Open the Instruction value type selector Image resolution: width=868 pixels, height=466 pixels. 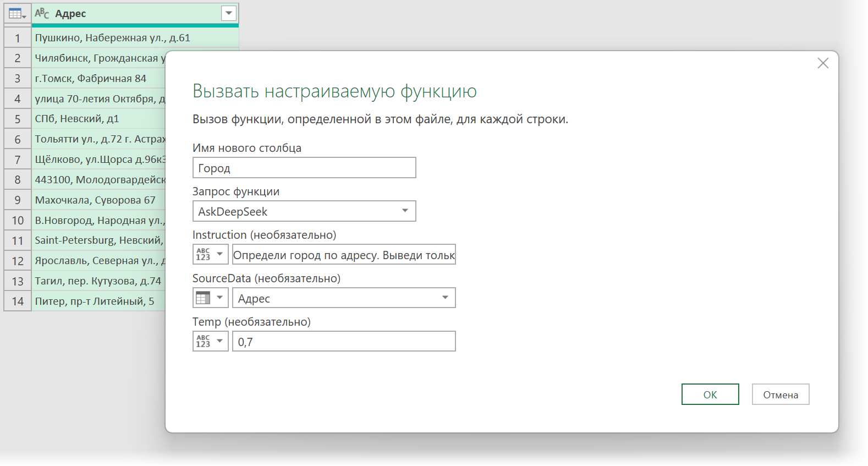pyautogui.click(x=210, y=254)
